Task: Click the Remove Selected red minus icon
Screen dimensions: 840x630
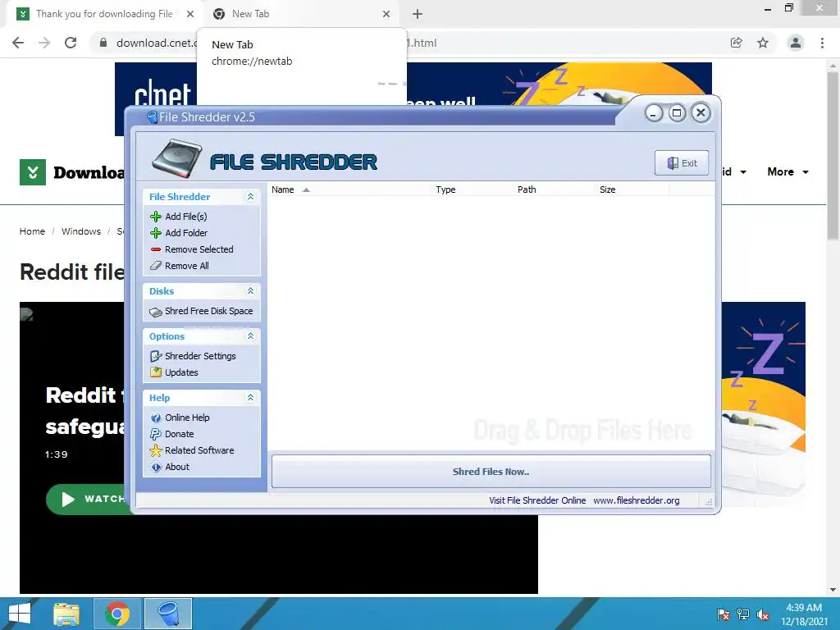Action: [x=156, y=249]
